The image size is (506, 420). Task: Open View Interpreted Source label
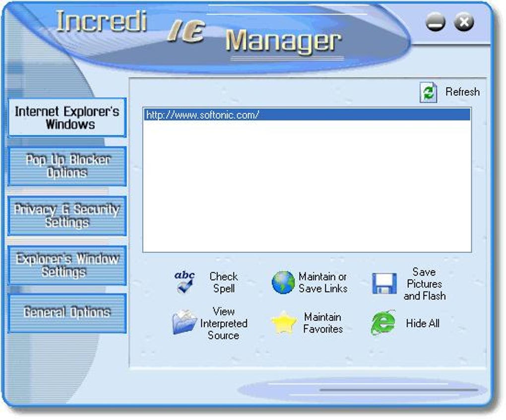(224, 323)
